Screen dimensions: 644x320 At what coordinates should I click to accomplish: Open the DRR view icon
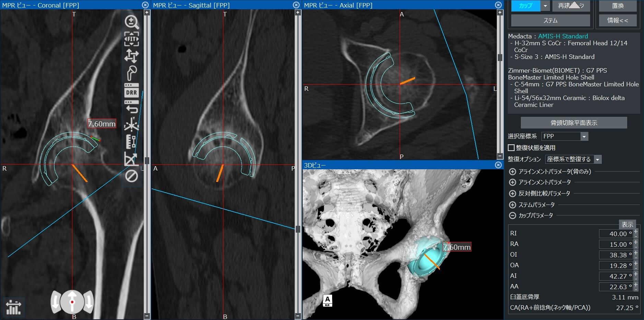pos(132,90)
